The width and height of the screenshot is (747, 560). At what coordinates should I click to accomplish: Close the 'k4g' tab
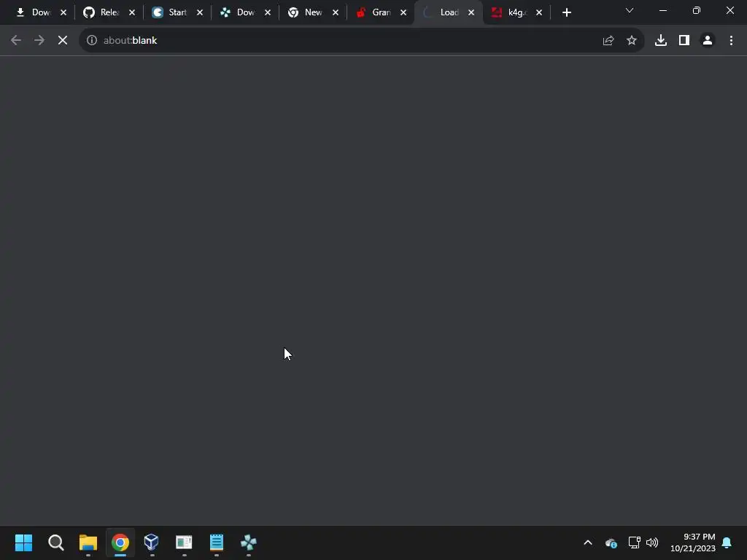click(x=539, y=13)
